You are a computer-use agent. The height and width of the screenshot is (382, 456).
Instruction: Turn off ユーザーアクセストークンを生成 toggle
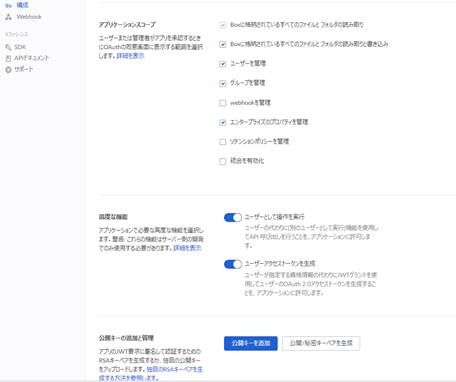[233, 264]
